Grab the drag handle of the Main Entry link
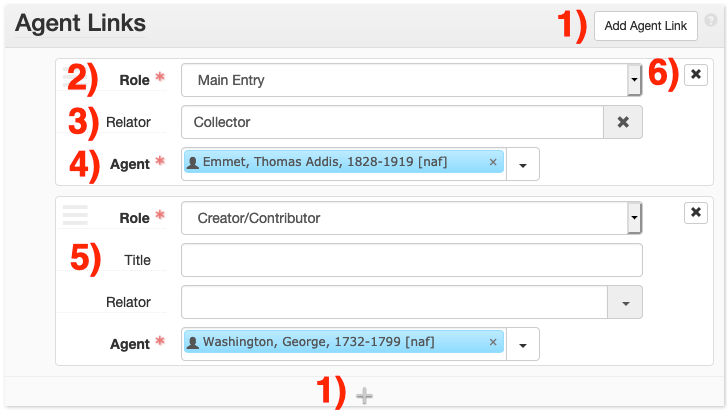 tap(75, 72)
